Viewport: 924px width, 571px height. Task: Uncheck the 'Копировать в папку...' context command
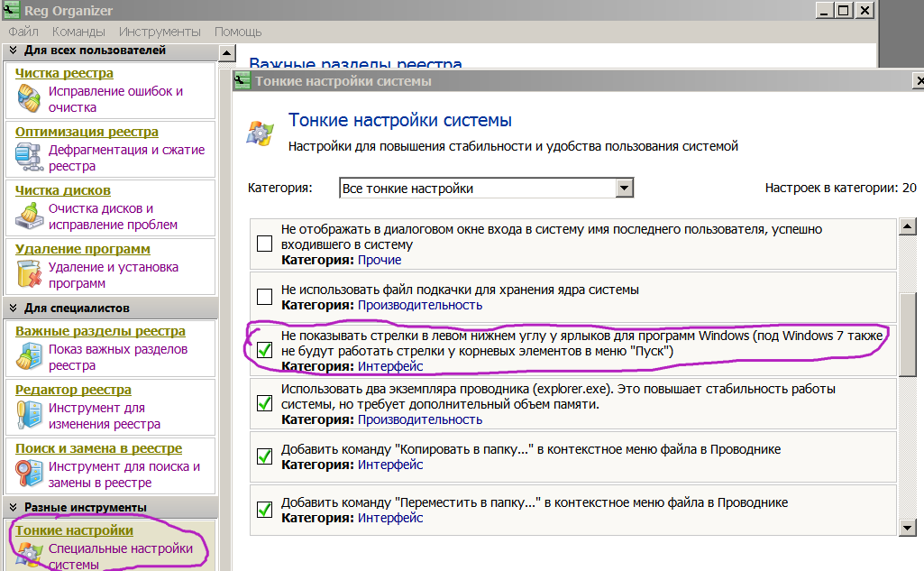coord(265,456)
